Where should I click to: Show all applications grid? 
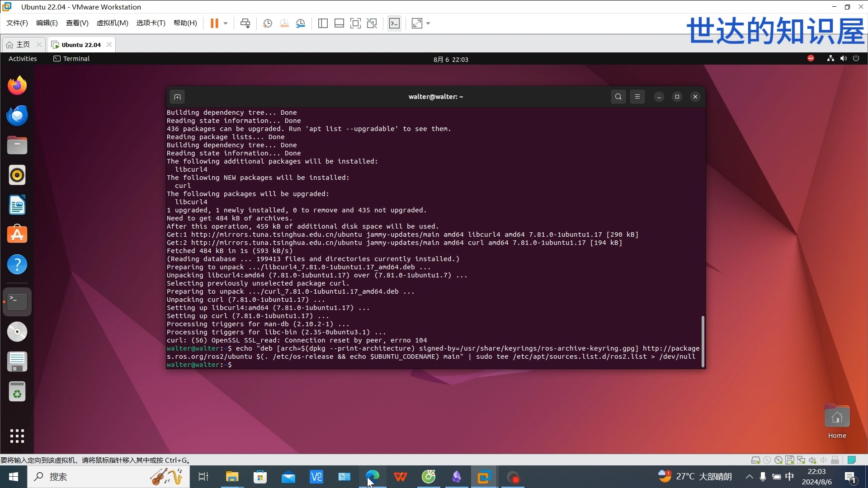17,436
